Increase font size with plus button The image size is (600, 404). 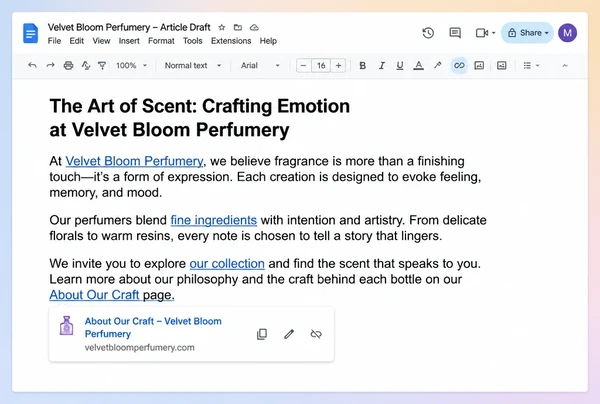tap(338, 65)
